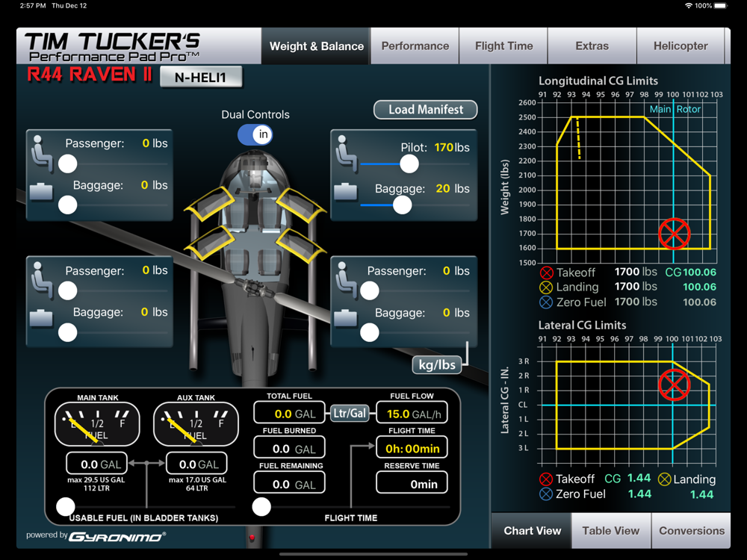Open the Weight & Balance tab

(316, 46)
